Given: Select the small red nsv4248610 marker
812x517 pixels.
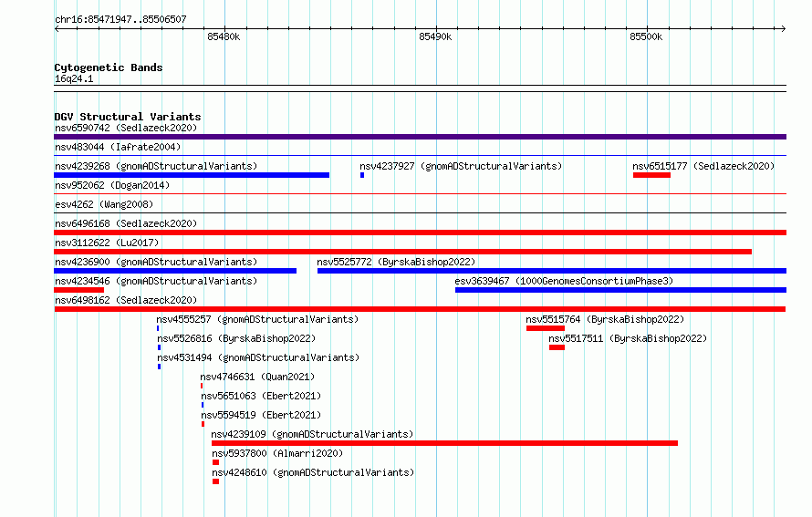Looking at the screenshot, I should (215, 481).
